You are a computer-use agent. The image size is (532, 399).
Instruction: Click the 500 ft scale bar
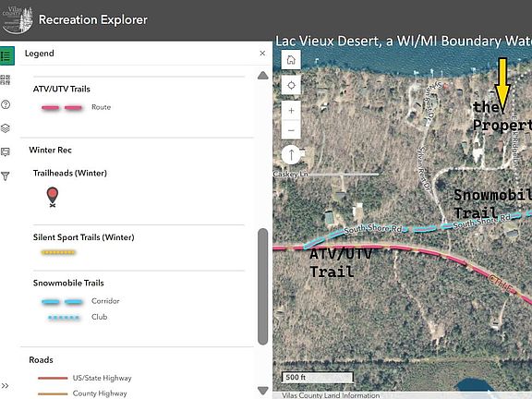[317, 377]
